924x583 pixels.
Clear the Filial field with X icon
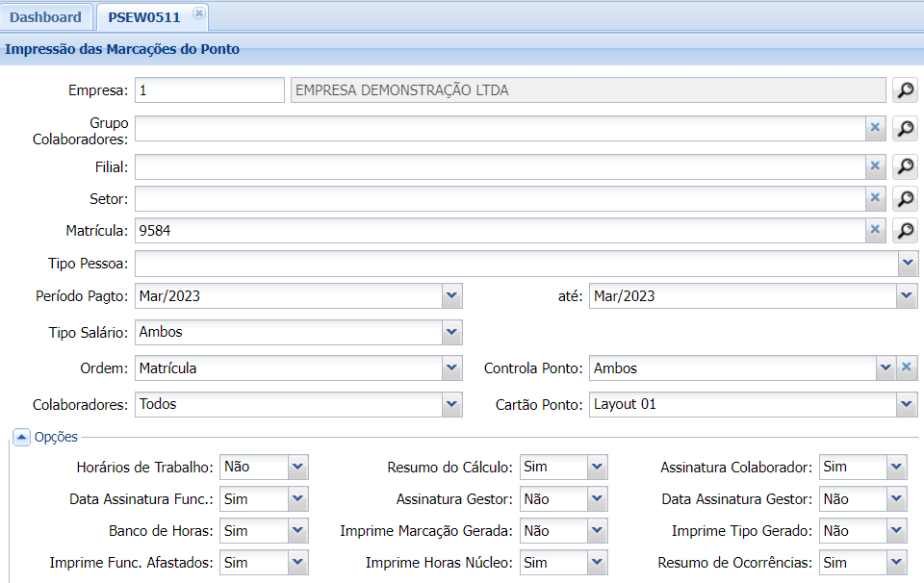coord(875,166)
